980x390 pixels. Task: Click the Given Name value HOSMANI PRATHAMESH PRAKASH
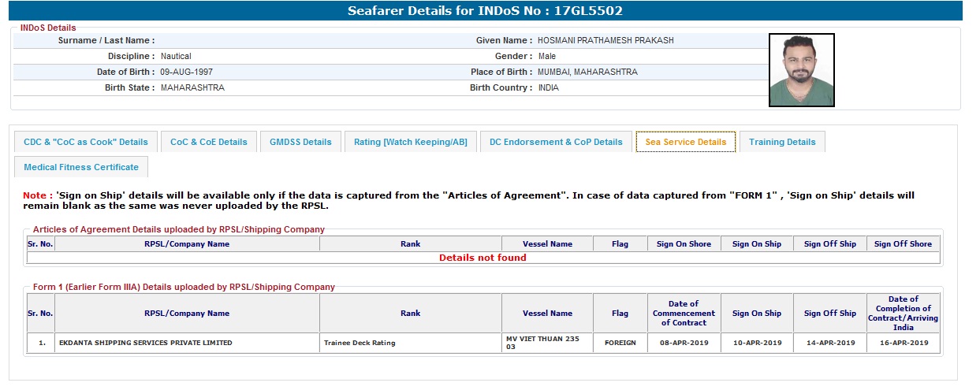coord(606,40)
